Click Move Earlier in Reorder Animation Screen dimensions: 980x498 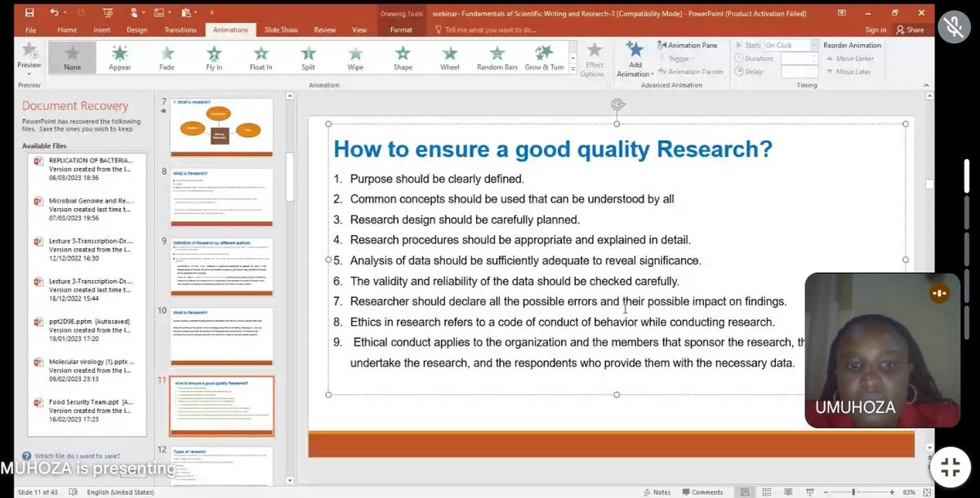tap(849, 59)
